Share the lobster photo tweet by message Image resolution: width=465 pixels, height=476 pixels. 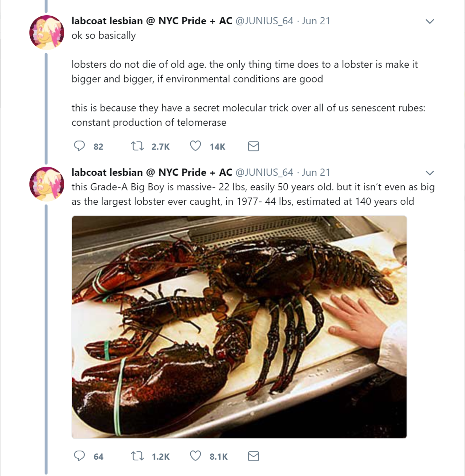coord(253,456)
